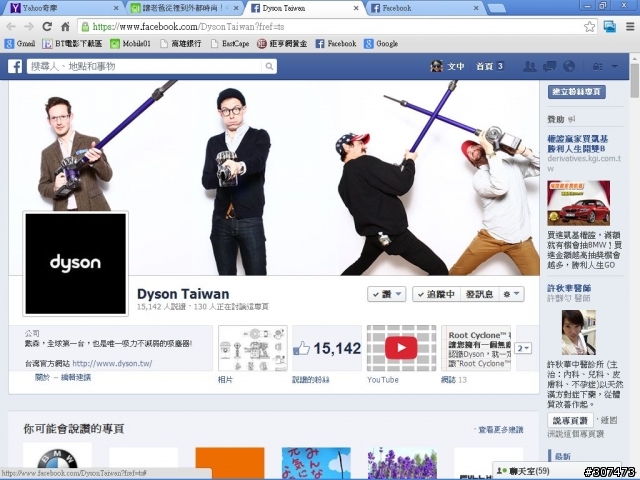
Task: Click the YouTube label under the tile
Action: coord(382,380)
